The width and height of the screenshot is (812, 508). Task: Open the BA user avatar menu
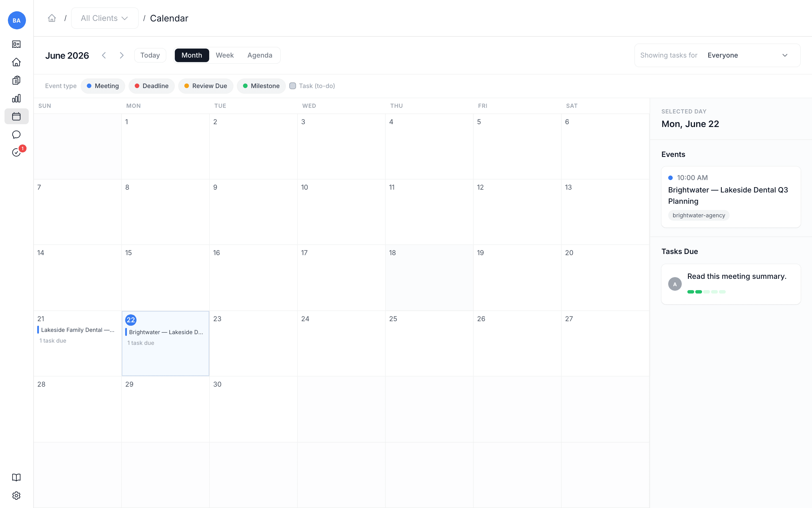[x=16, y=20]
